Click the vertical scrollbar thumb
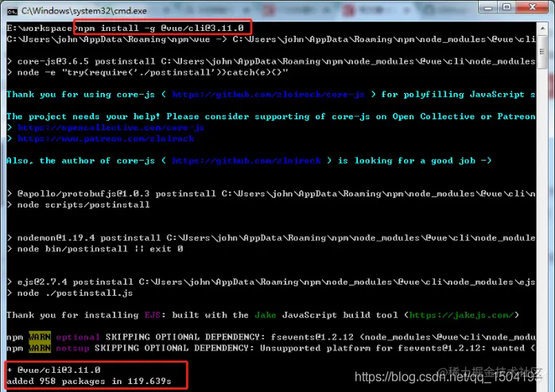Viewport: 555px width, 392px height. (x=542, y=52)
